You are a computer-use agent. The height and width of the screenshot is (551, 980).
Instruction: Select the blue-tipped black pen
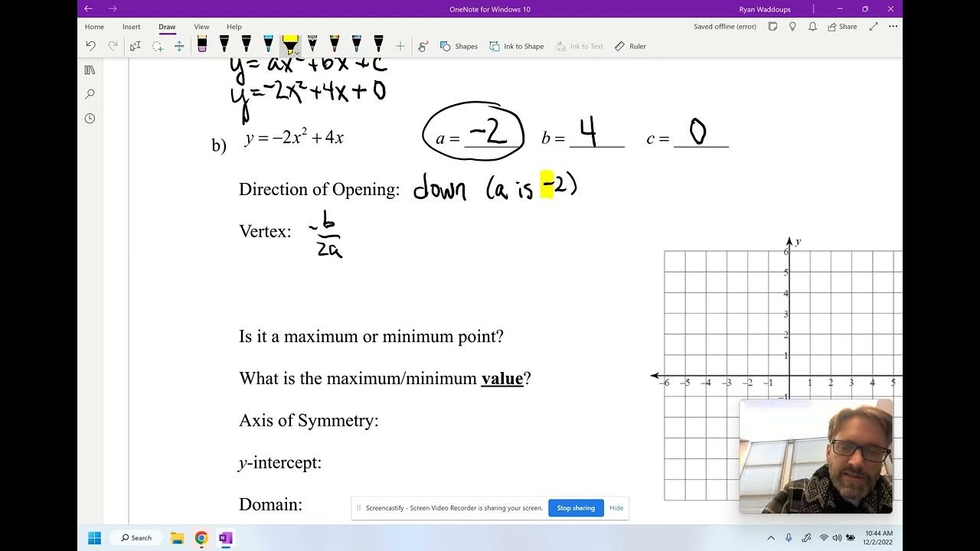[x=357, y=44]
